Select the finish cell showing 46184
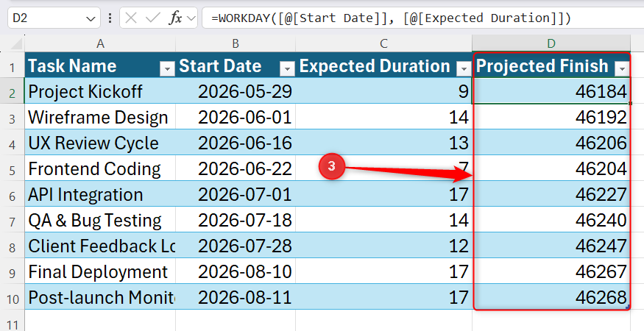This screenshot has width=644, height=331. [x=551, y=91]
